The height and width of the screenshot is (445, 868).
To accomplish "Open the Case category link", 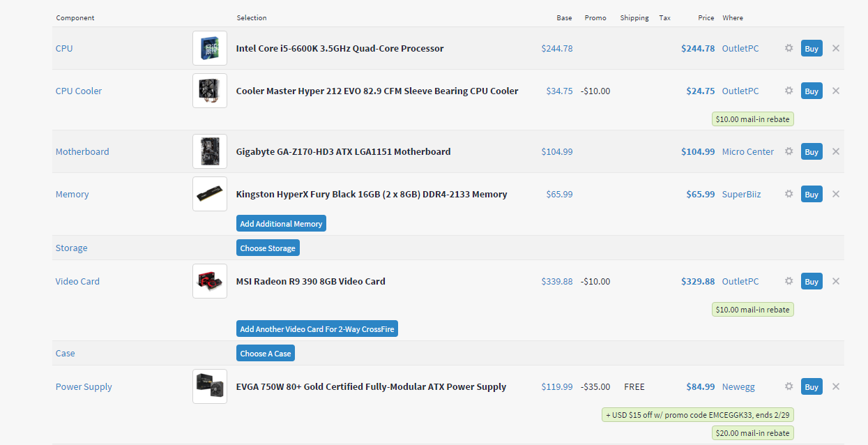I will click(66, 353).
